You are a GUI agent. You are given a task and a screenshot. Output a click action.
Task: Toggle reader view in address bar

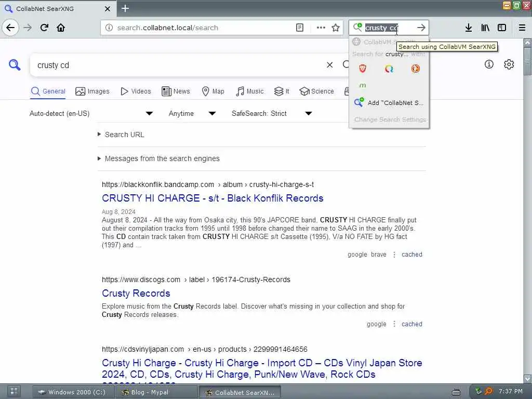300,28
